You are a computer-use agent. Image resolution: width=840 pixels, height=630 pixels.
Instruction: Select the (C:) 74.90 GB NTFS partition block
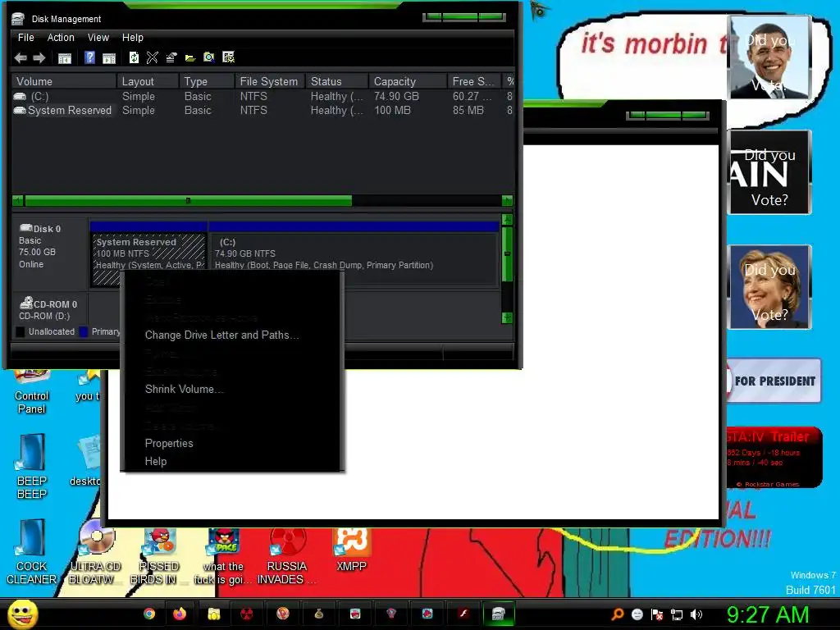point(354,254)
